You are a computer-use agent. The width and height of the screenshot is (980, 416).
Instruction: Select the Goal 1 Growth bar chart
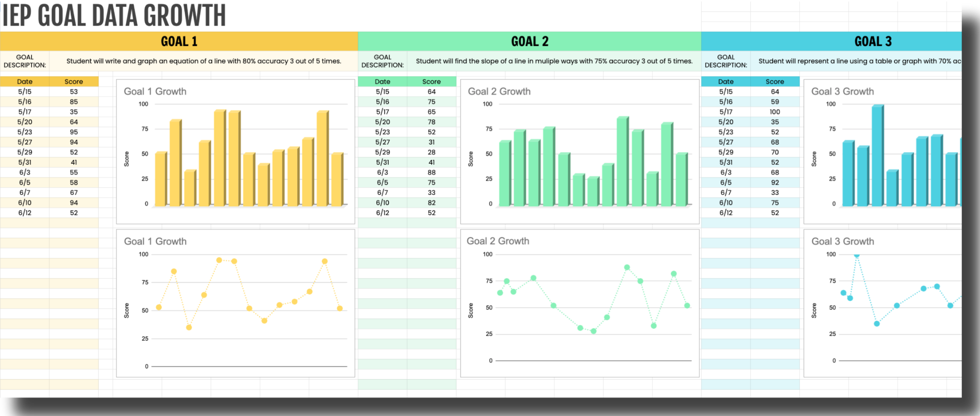pyautogui.click(x=235, y=152)
